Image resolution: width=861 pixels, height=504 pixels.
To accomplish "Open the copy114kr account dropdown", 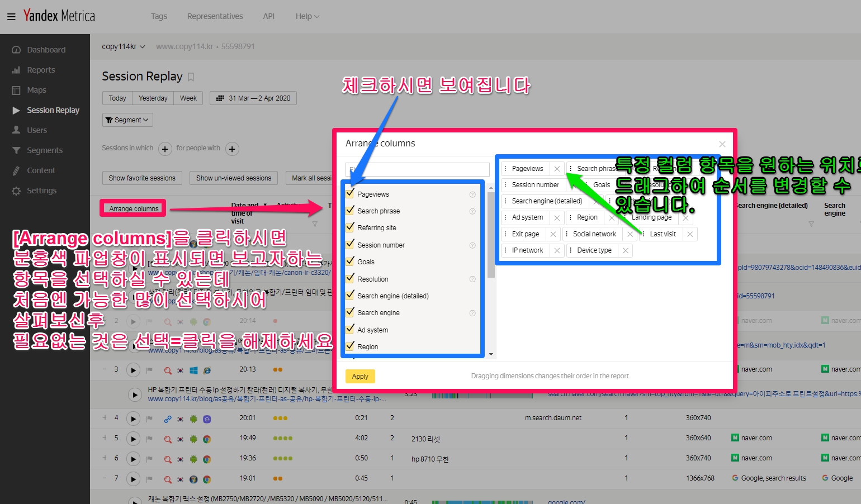I will 123,46.
